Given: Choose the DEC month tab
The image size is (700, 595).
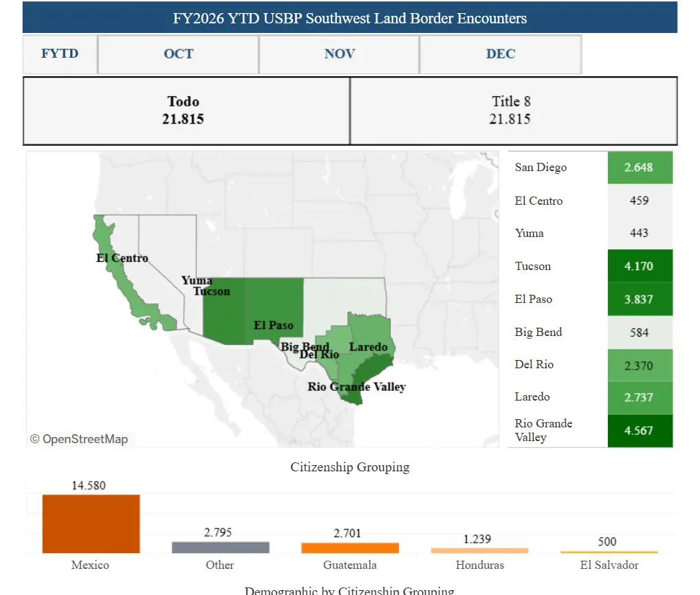Looking at the screenshot, I should tap(500, 54).
